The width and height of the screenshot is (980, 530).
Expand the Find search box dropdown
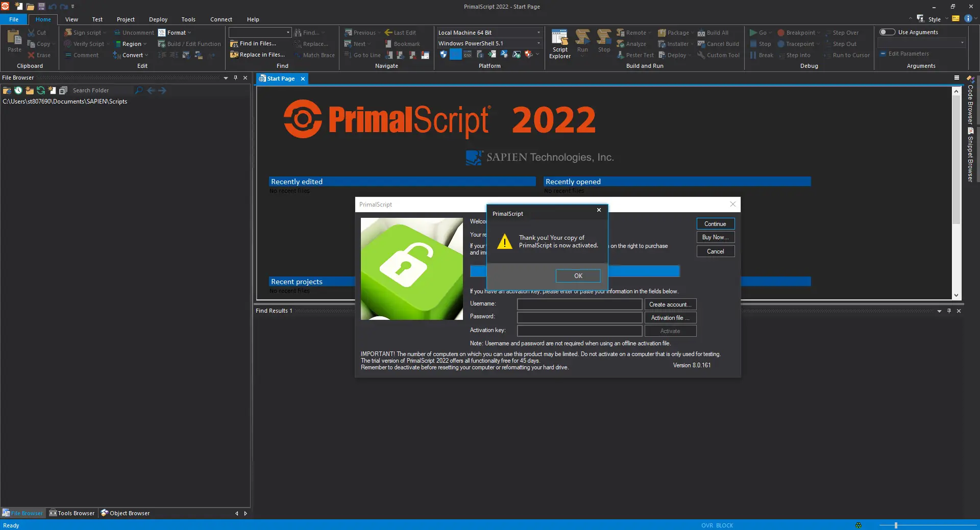pyautogui.click(x=288, y=33)
